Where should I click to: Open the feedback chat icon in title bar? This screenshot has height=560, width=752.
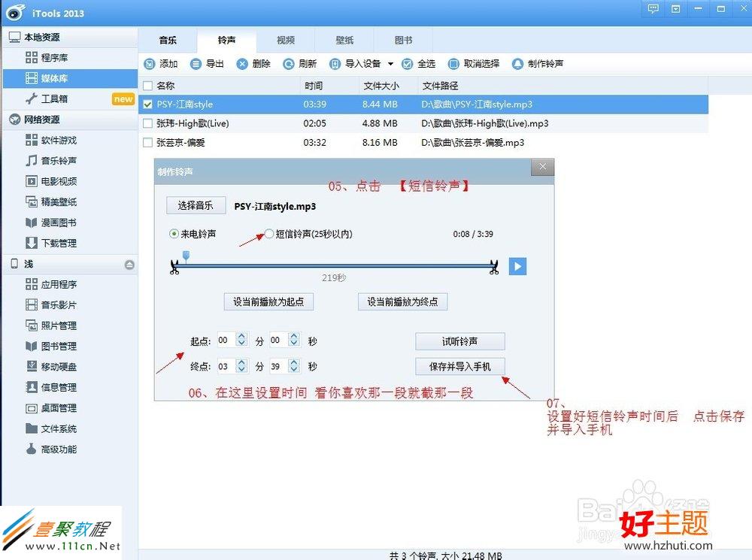tap(653, 8)
